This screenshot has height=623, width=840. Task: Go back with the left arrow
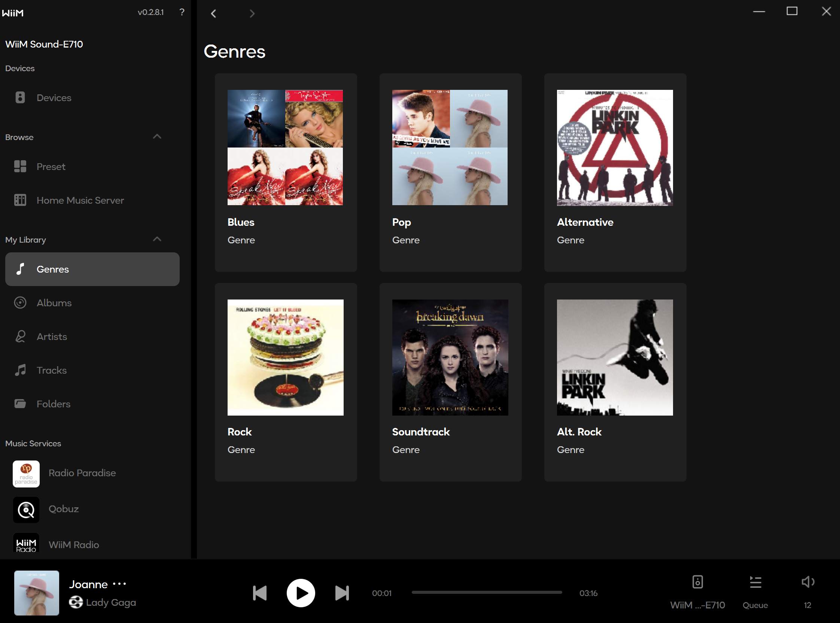coord(213,13)
